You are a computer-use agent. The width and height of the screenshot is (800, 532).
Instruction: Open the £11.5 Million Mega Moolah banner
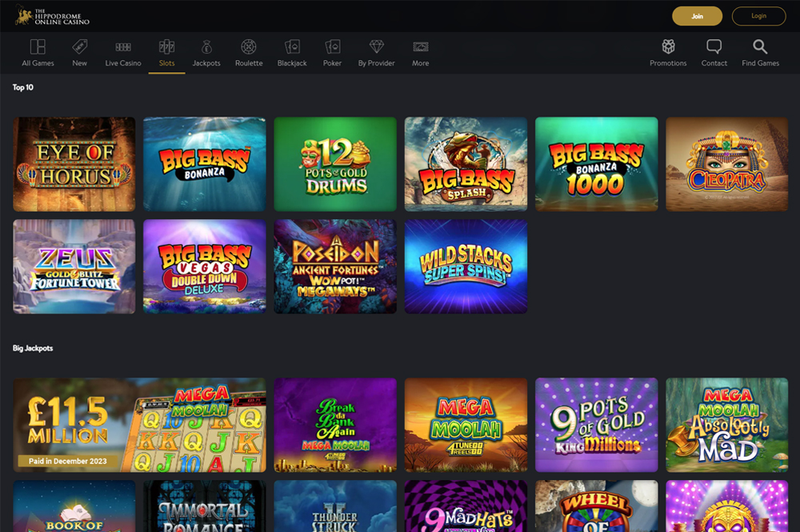tap(139, 425)
